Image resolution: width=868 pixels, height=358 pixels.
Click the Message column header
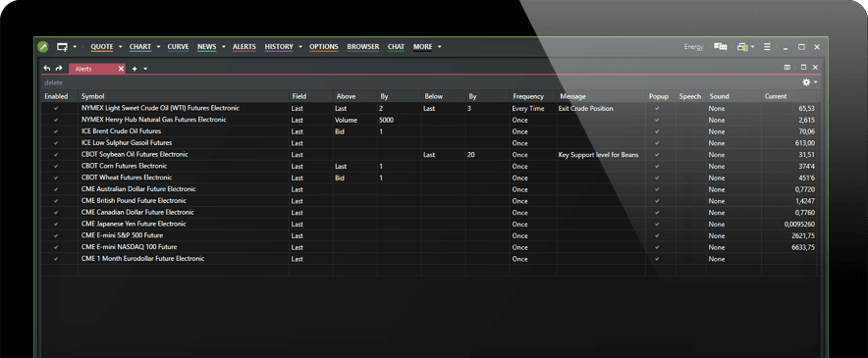click(x=601, y=96)
